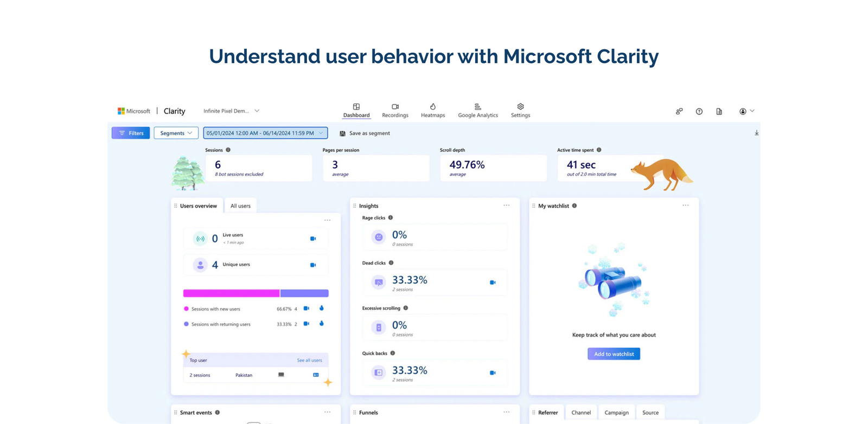Click the Active time spent info icon

tap(599, 150)
